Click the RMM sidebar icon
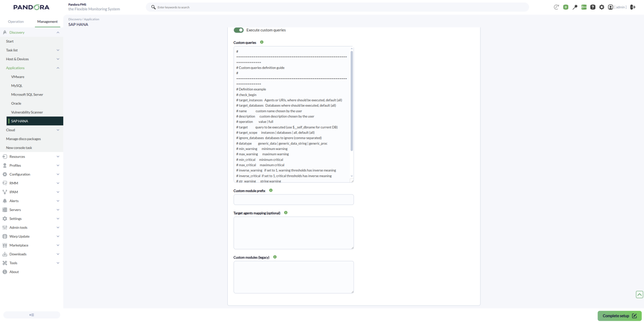 [5, 183]
